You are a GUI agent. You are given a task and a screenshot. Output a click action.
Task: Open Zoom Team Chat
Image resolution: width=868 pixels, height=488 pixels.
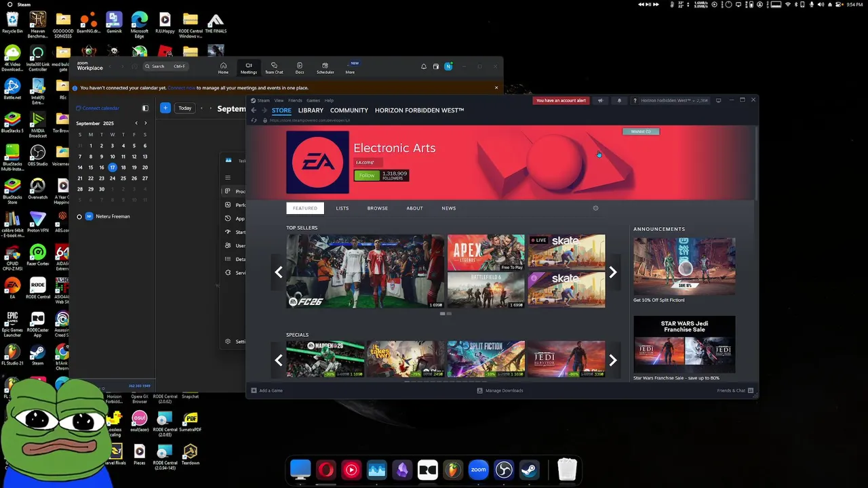[274, 68]
